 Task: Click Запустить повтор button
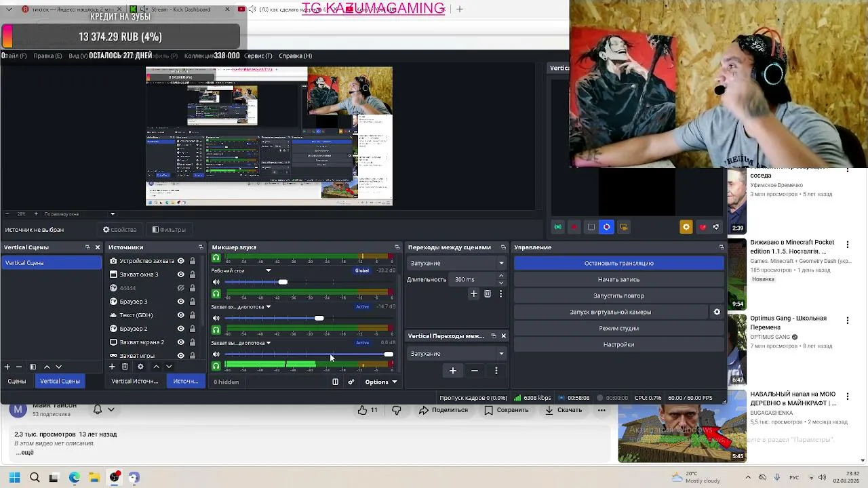tap(619, 296)
